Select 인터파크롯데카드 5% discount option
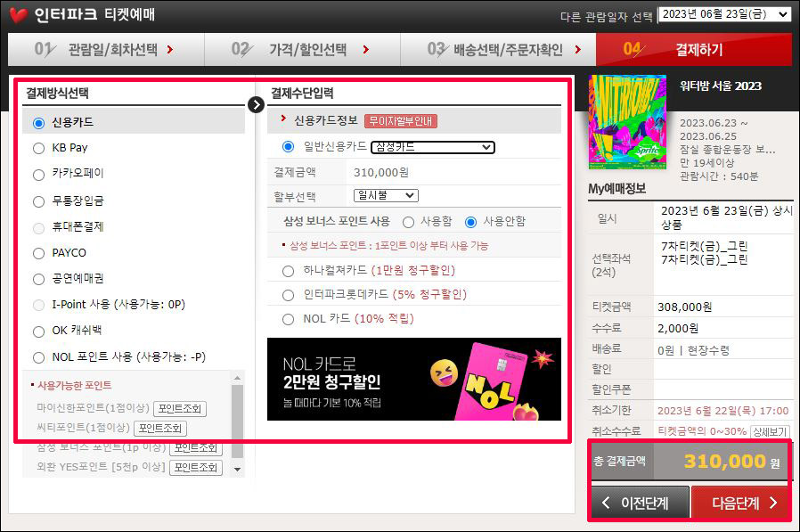800x532 pixels. 289,295
